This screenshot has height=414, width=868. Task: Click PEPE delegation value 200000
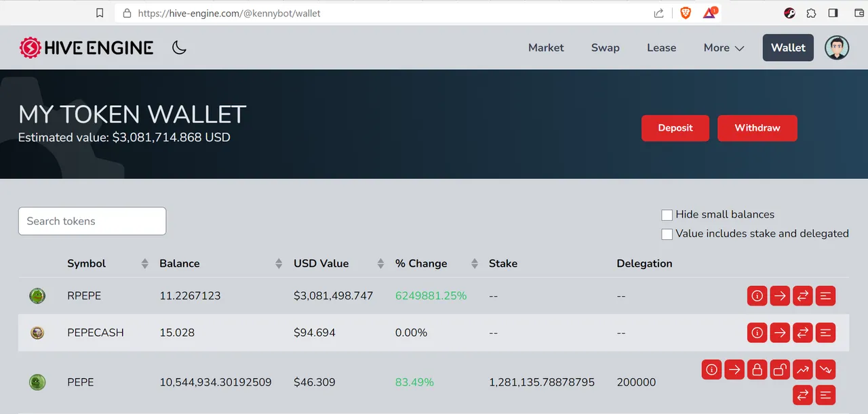[x=636, y=382]
